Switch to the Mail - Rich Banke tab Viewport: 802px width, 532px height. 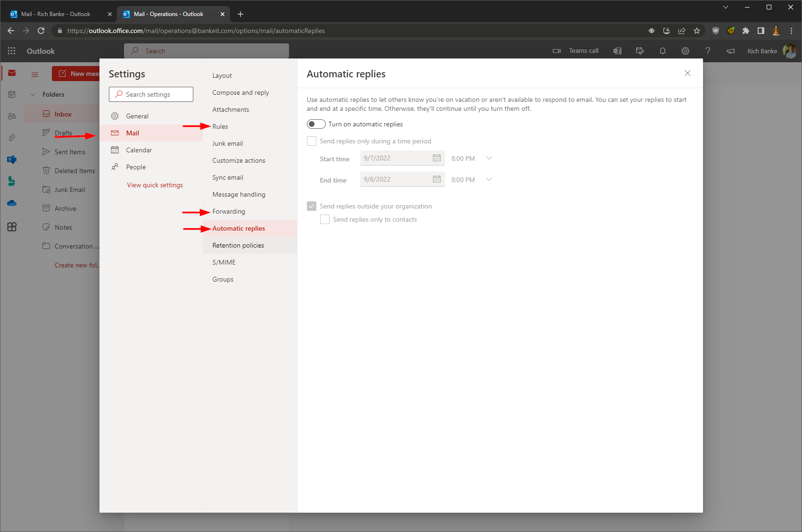(57, 14)
